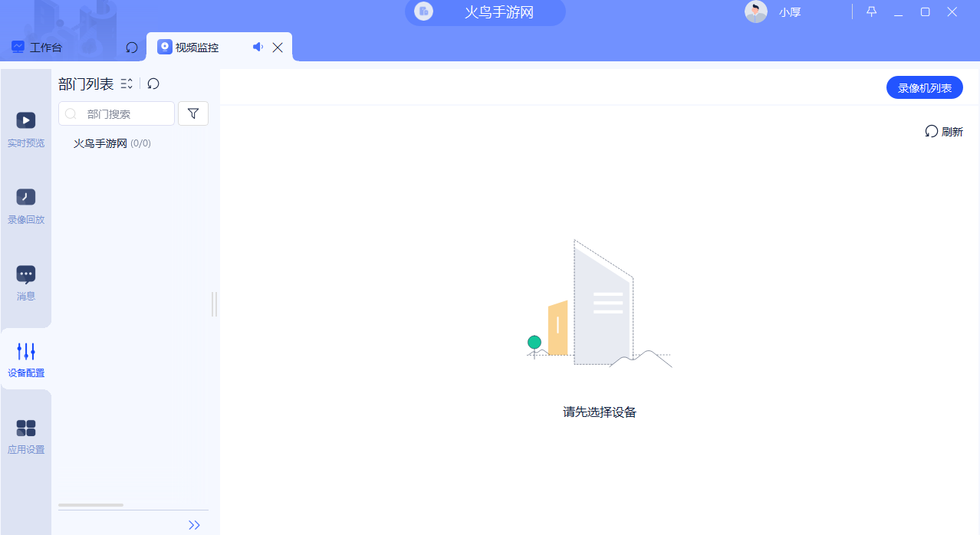Click the 刷新 refresh button
Image resolution: width=980 pixels, height=535 pixels.
click(x=944, y=131)
